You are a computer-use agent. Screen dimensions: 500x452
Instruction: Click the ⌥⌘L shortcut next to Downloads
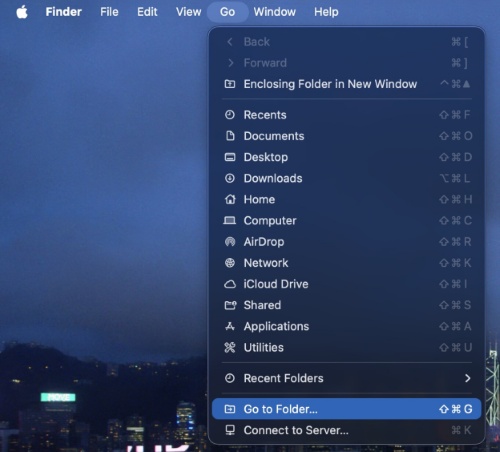[455, 178]
